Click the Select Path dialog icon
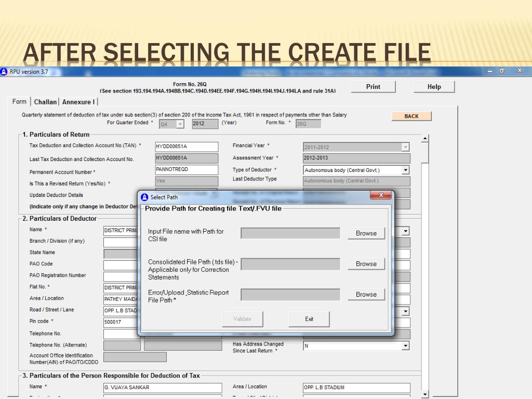This screenshot has height=399, width=532. (x=144, y=197)
